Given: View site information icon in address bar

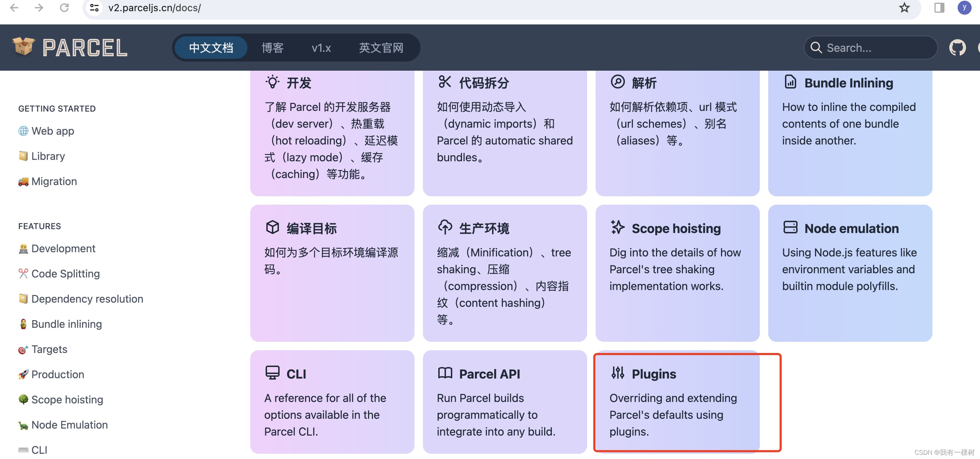Looking at the screenshot, I should pos(94,8).
